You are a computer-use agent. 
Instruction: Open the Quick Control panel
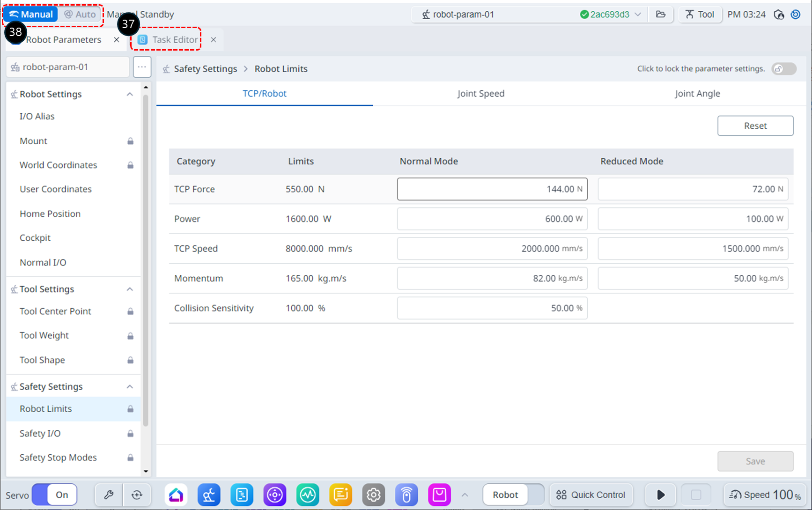[x=591, y=495]
